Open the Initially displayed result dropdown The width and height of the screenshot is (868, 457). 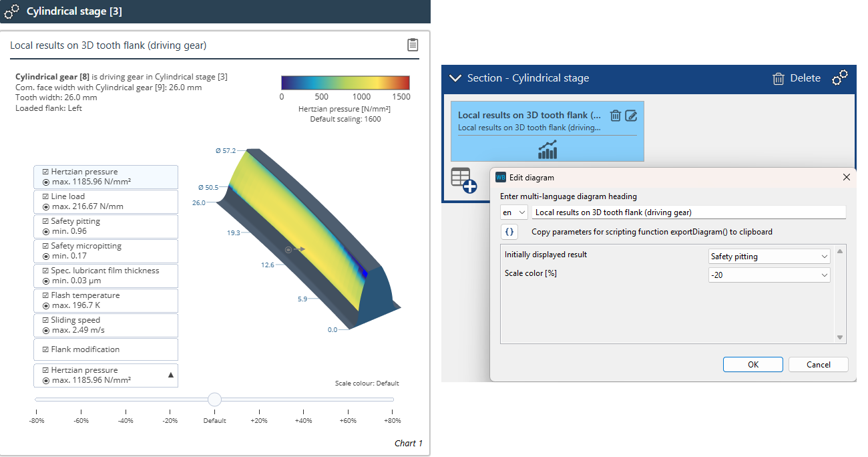[x=769, y=257]
